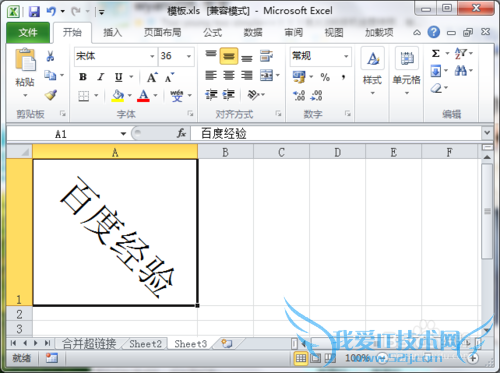Switch to the 视图 View tab
Screen dimensions: 500x373
pos(334,33)
